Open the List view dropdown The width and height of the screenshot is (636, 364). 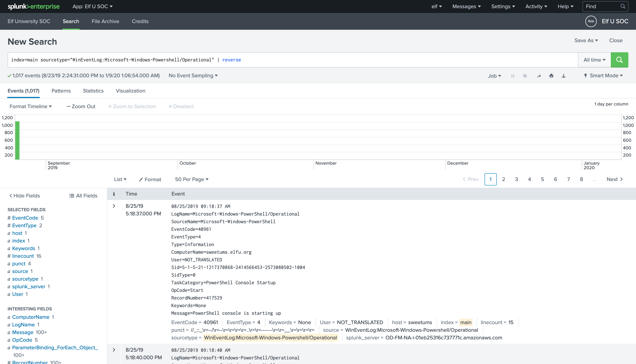coord(120,179)
